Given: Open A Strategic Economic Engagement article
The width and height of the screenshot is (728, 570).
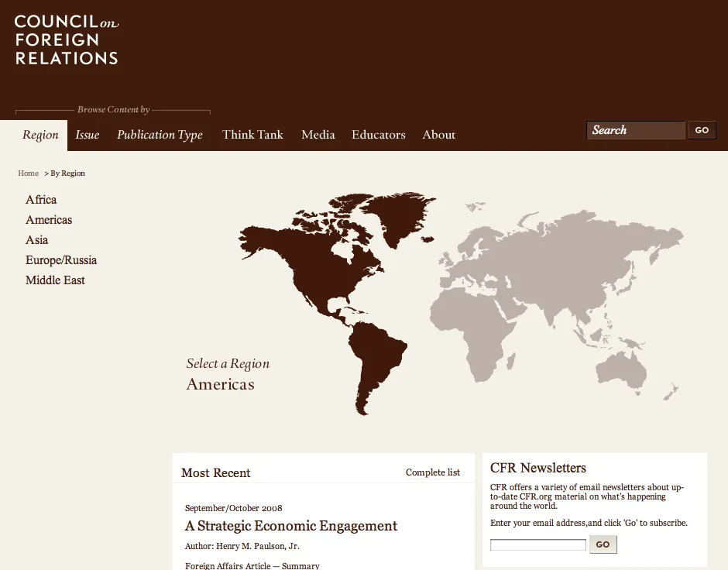Looking at the screenshot, I should pos(291,526).
